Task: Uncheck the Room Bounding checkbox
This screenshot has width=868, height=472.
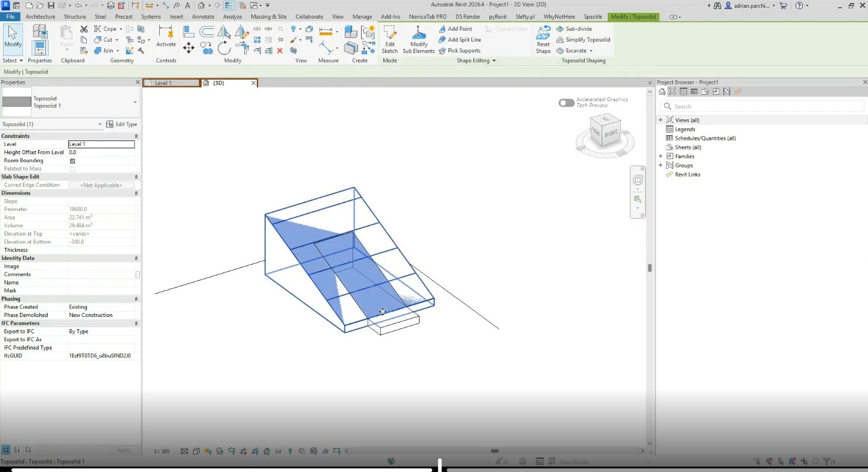Action: coord(72,161)
